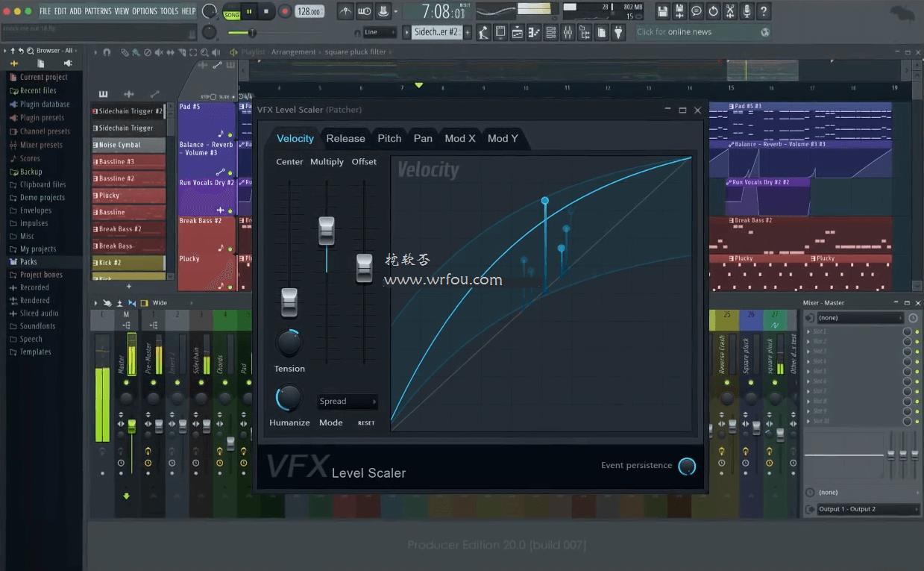The height and width of the screenshot is (571, 924).
Task: Open the audio editor scissors icon
Action: [730, 11]
